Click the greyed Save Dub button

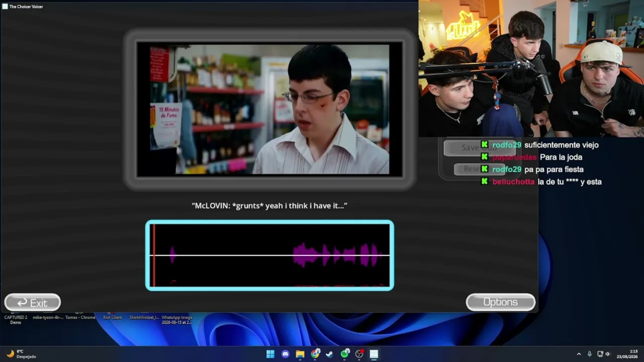click(478, 148)
